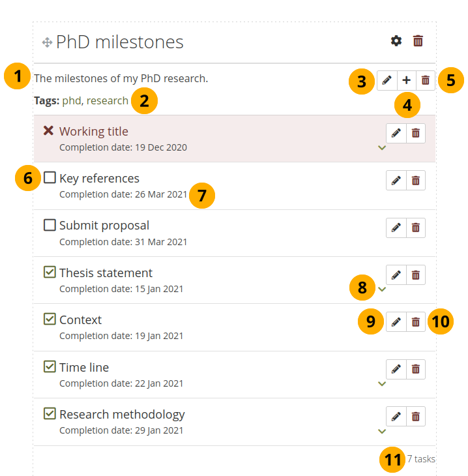Check the Key references checkbox
Viewport: 468px width, 476px height.
50,177
